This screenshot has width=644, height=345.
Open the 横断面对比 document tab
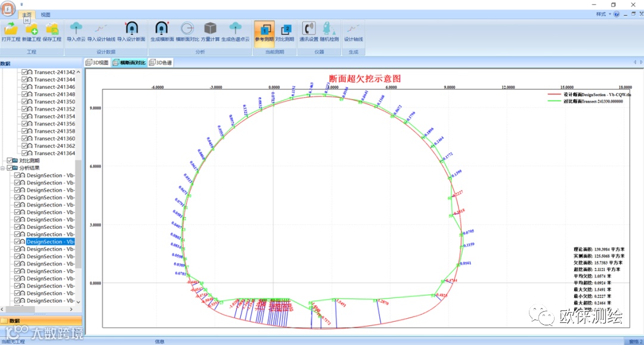pyautogui.click(x=129, y=63)
